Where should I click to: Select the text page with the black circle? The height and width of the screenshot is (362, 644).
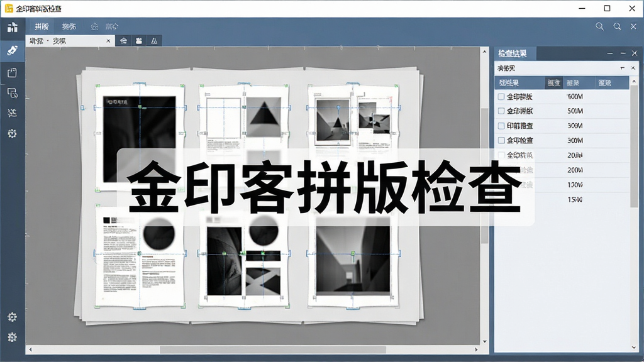coord(140,256)
